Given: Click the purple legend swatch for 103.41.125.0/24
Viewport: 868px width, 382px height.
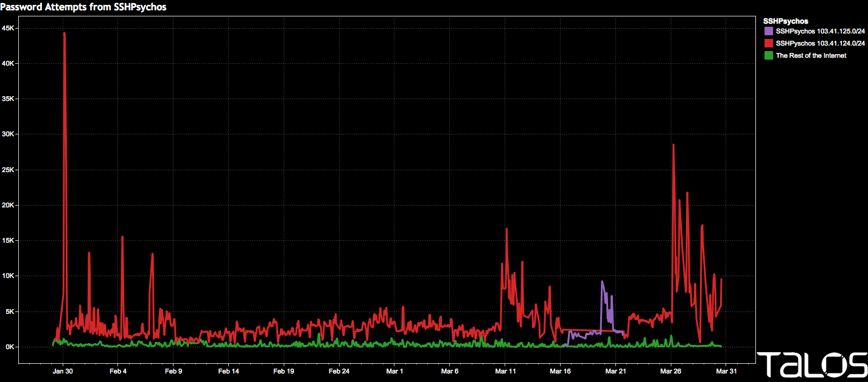Looking at the screenshot, I should point(769,30).
